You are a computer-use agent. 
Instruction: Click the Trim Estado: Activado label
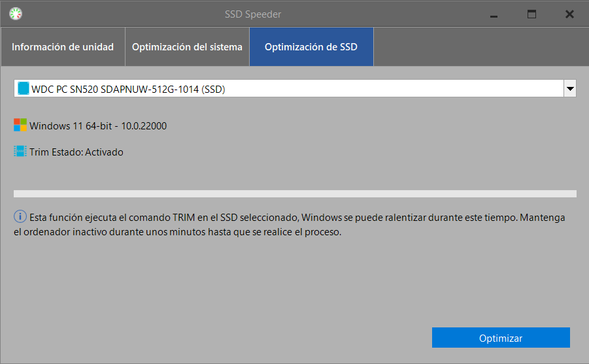coord(76,152)
